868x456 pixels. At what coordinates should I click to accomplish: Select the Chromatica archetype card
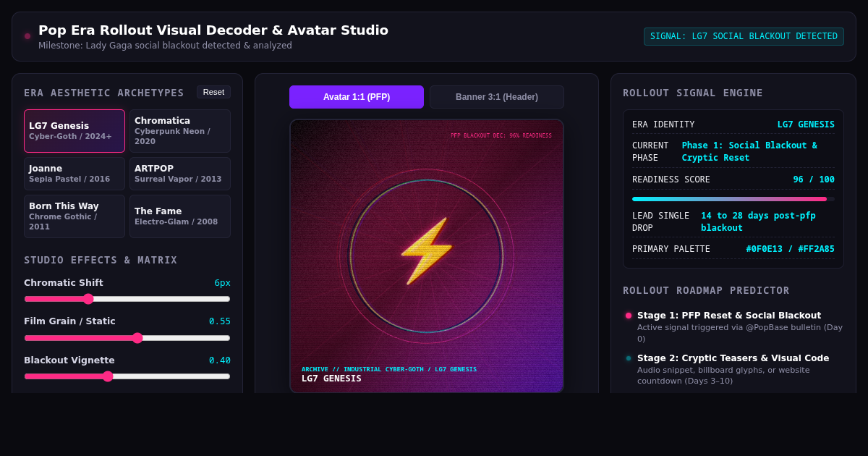[x=180, y=131]
